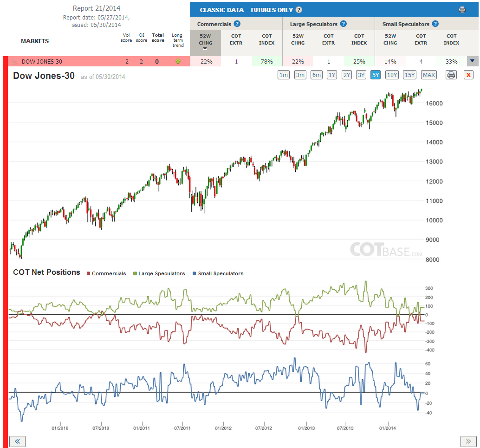Screen dimensions: 480x448
Task: Select the 3Y time range
Action: click(361, 75)
